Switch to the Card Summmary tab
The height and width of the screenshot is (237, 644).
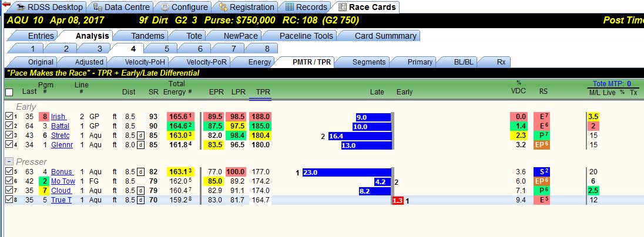tap(380, 36)
